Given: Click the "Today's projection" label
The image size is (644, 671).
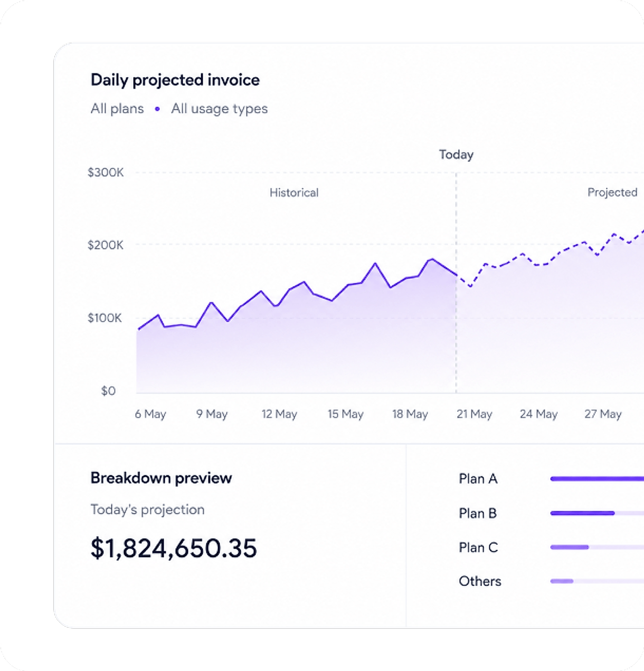Looking at the screenshot, I should (x=147, y=510).
